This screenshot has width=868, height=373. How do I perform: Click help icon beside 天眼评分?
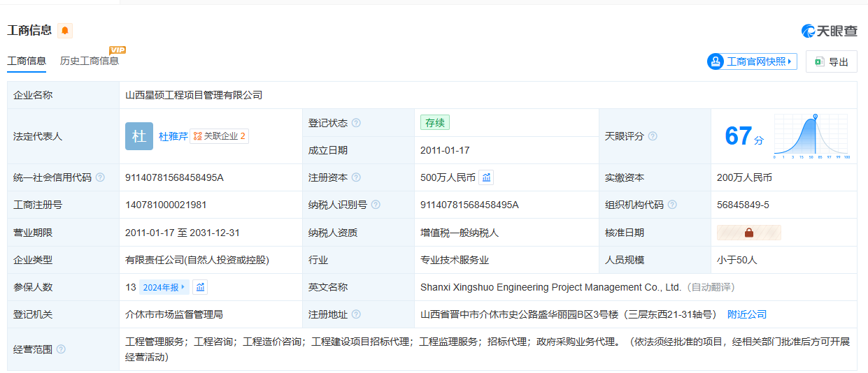point(653,136)
